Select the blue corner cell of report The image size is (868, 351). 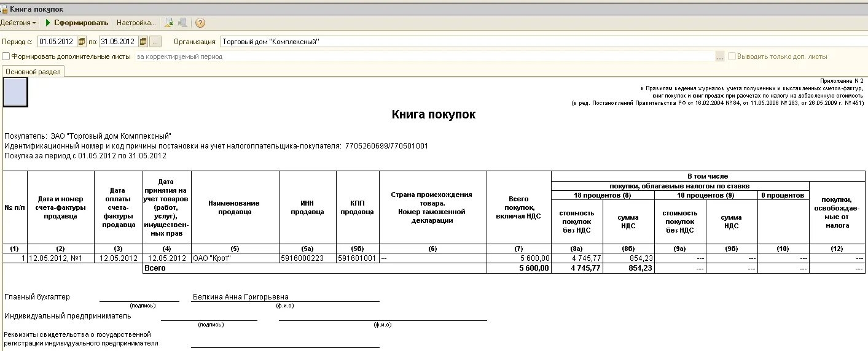click(15, 92)
